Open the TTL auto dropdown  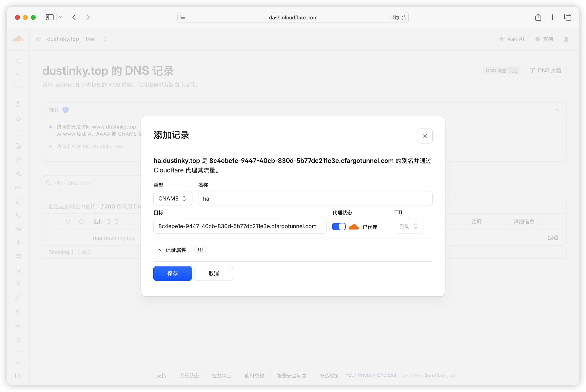coord(408,226)
